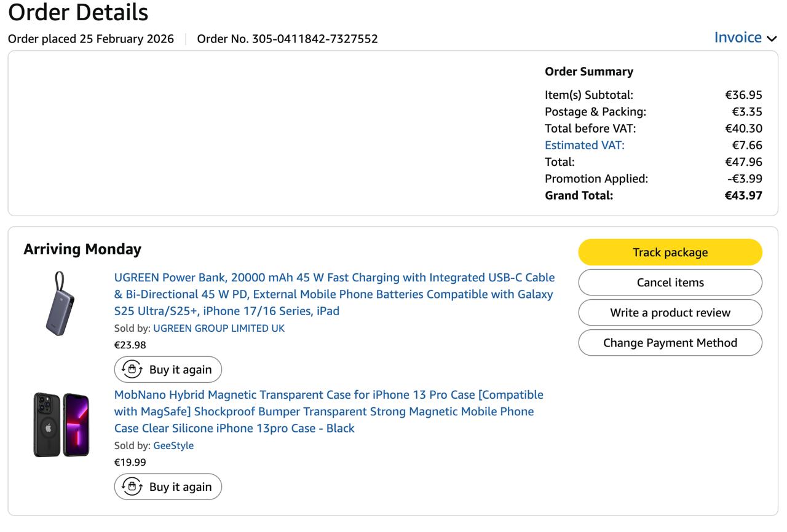The height and width of the screenshot is (532, 787).
Task: Click the Grand Total amount €43.97
Action: coord(743,195)
